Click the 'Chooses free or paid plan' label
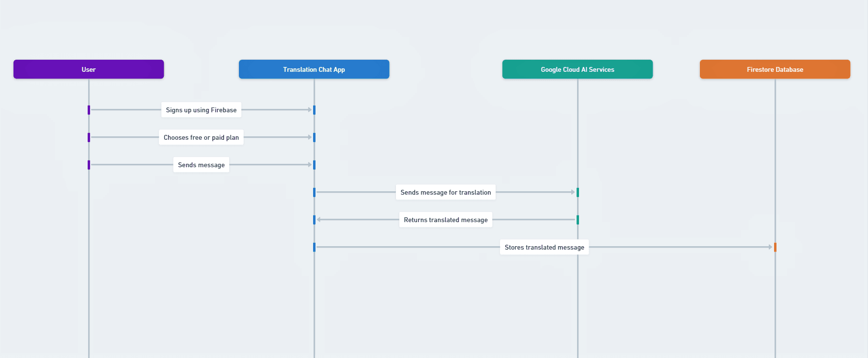The width and height of the screenshot is (868, 358). point(201,137)
